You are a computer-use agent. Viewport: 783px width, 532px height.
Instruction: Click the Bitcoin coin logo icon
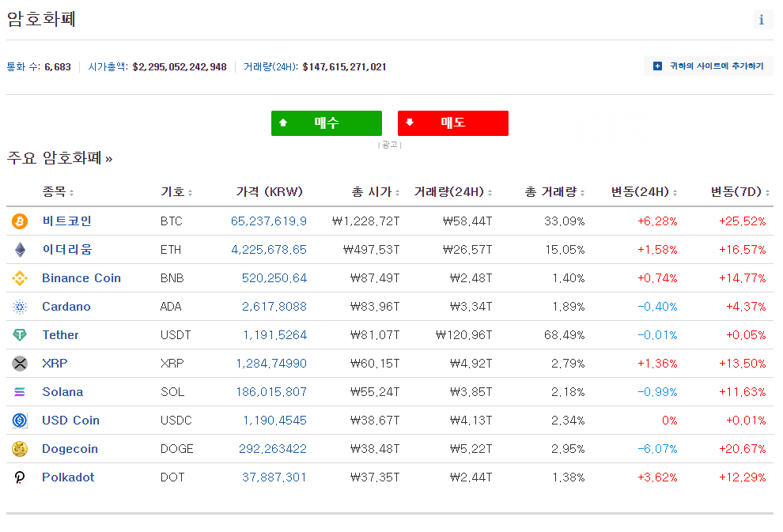click(20, 221)
